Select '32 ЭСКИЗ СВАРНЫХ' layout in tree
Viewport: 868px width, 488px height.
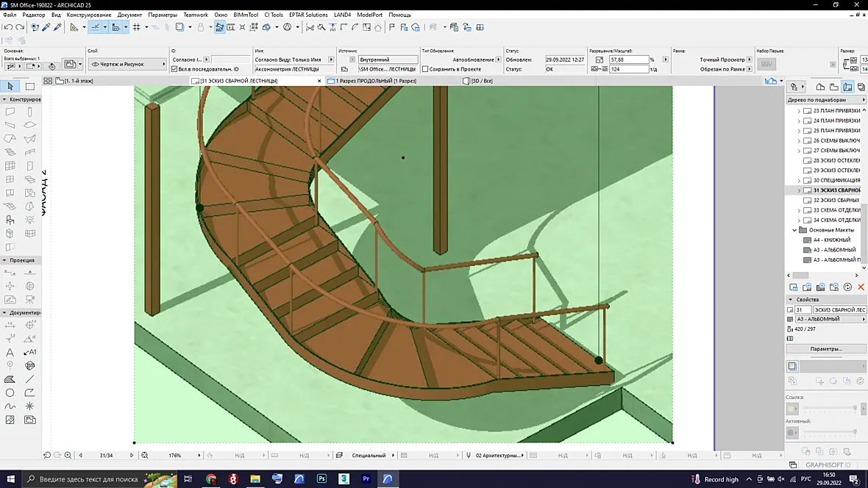click(836, 201)
